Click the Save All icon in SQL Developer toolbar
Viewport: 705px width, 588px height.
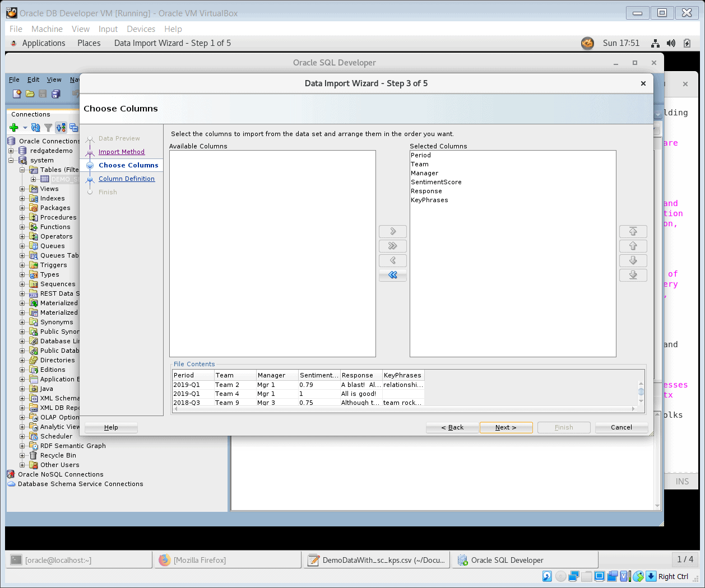[55, 94]
